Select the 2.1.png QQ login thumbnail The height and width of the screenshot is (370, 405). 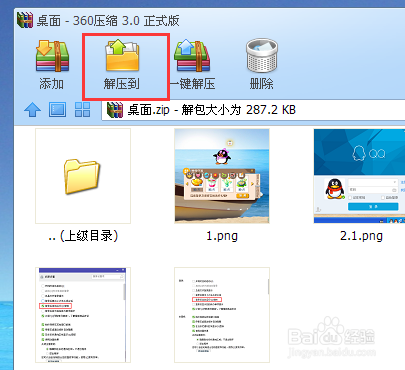[359, 176]
